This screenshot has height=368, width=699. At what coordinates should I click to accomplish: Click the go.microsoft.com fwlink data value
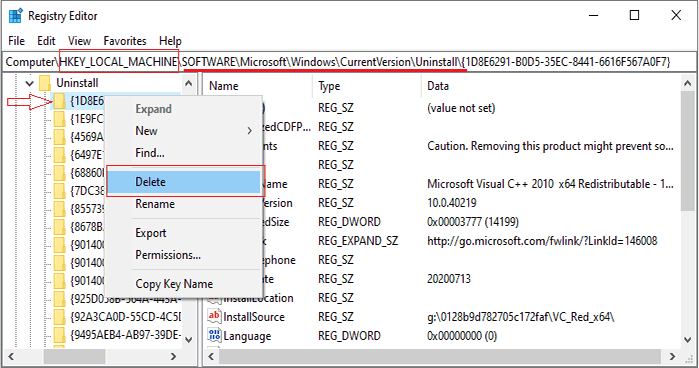click(x=542, y=241)
